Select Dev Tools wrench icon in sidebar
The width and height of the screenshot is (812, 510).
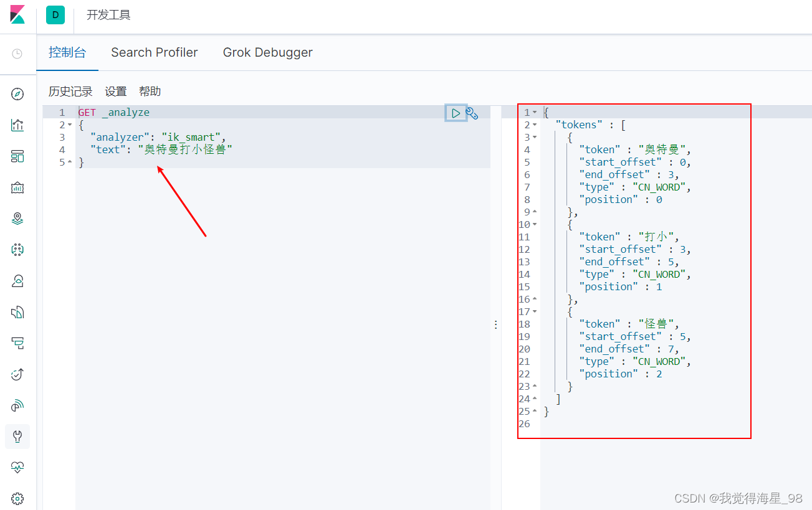(17, 436)
